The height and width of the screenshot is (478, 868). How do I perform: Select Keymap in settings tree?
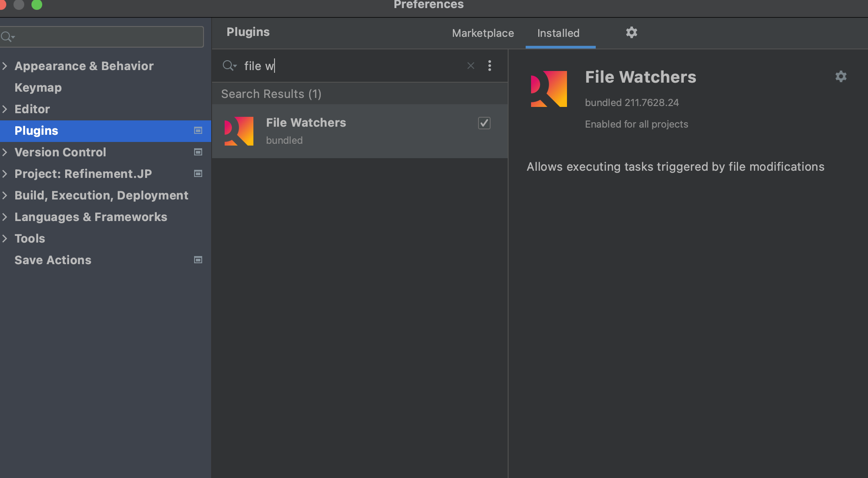pos(38,88)
